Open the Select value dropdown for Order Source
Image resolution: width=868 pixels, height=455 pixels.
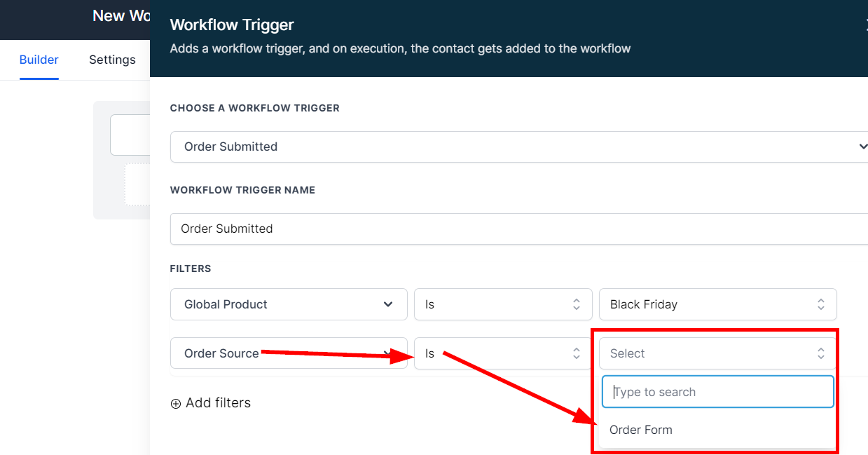pos(717,353)
